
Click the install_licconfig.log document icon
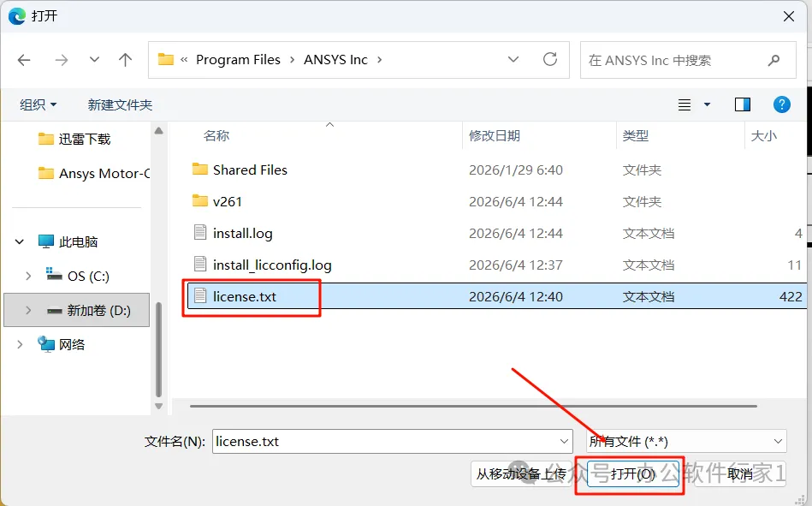(x=200, y=264)
